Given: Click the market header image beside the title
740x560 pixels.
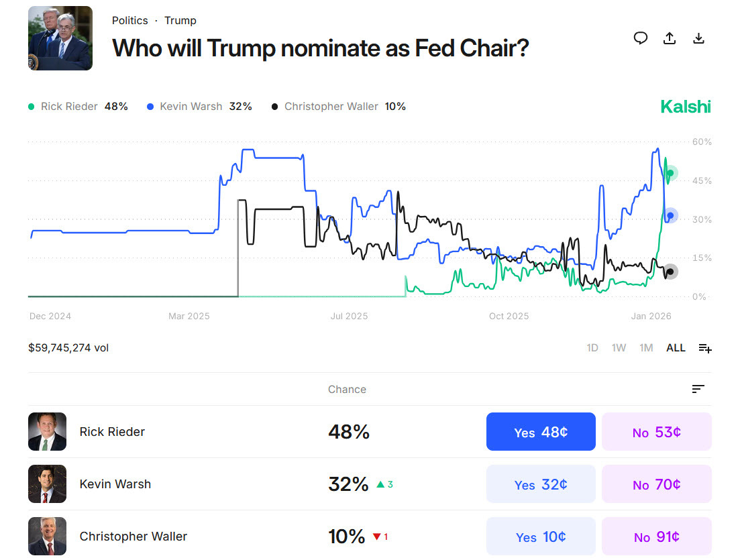Looking at the screenshot, I should [x=60, y=38].
